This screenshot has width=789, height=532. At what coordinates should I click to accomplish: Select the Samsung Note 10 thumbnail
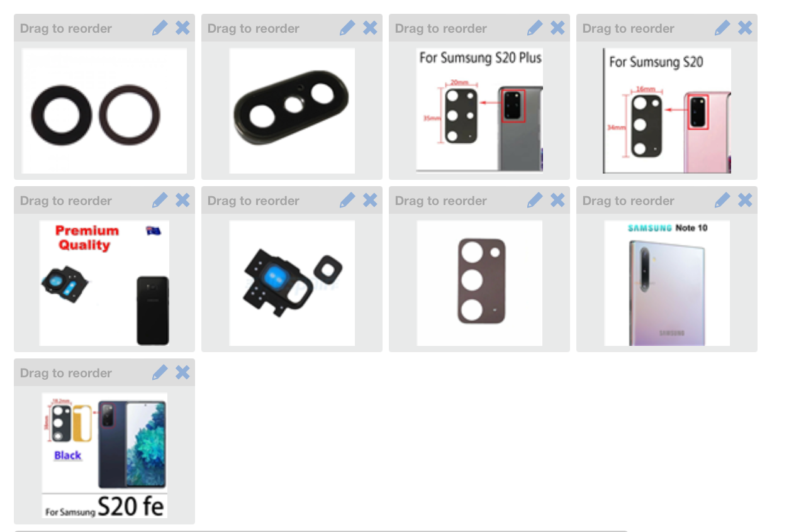pos(667,283)
